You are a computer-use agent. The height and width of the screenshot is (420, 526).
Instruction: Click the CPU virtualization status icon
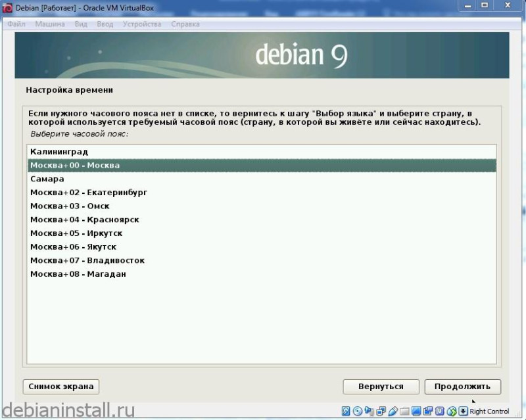(x=440, y=411)
